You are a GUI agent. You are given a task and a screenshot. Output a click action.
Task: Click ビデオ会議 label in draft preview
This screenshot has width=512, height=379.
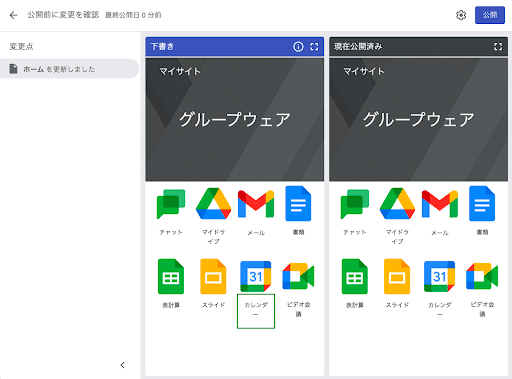click(298, 309)
